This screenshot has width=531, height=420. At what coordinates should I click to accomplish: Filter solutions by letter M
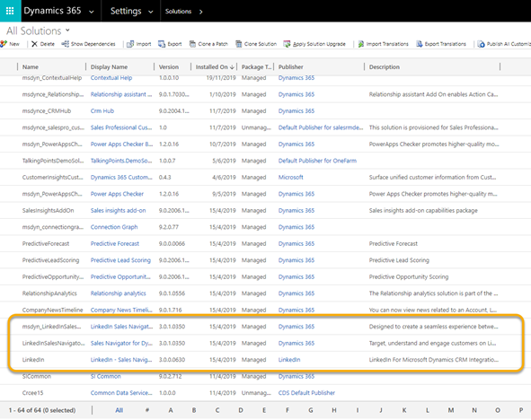451,410
